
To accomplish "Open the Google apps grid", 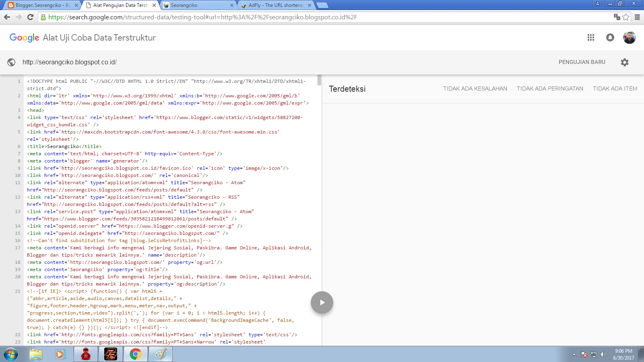I will point(591,37).
